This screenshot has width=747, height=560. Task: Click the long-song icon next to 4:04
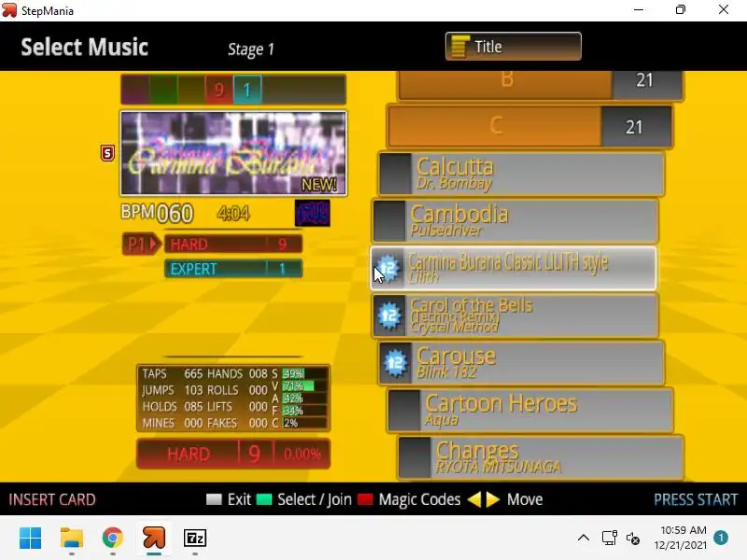tap(313, 213)
